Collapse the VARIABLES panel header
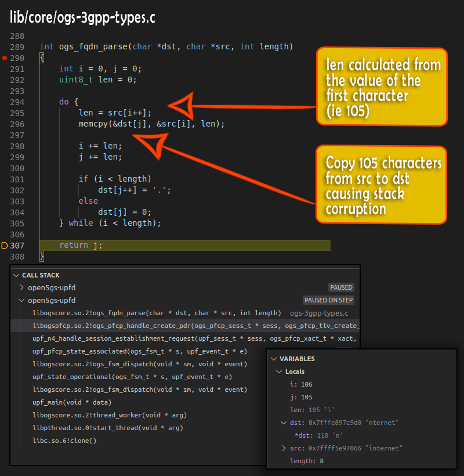Screen dimensions: 464x476 pos(274,359)
